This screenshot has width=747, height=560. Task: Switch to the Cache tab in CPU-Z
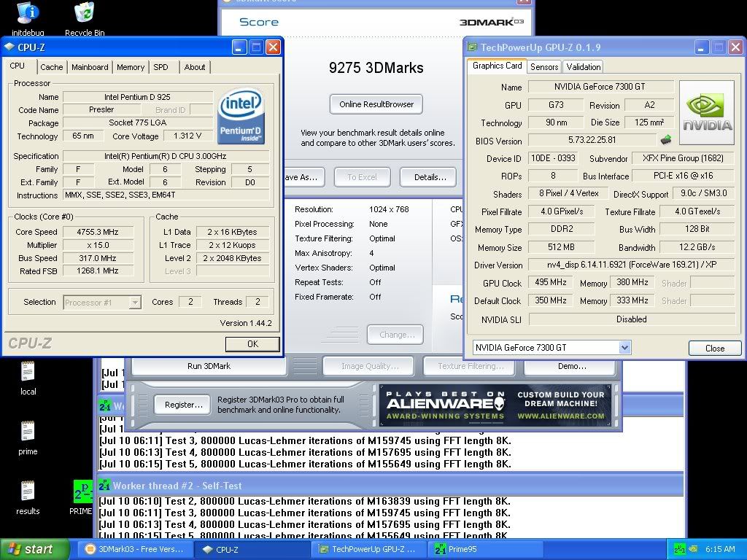[52, 67]
